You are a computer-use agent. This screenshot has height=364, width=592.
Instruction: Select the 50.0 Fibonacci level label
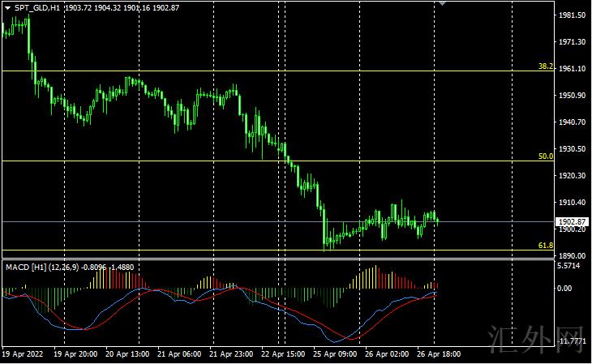pyautogui.click(x=546, y=156)
